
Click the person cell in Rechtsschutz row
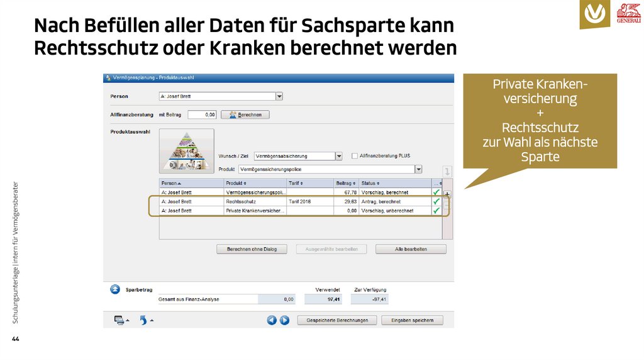[x=191, y=202]
